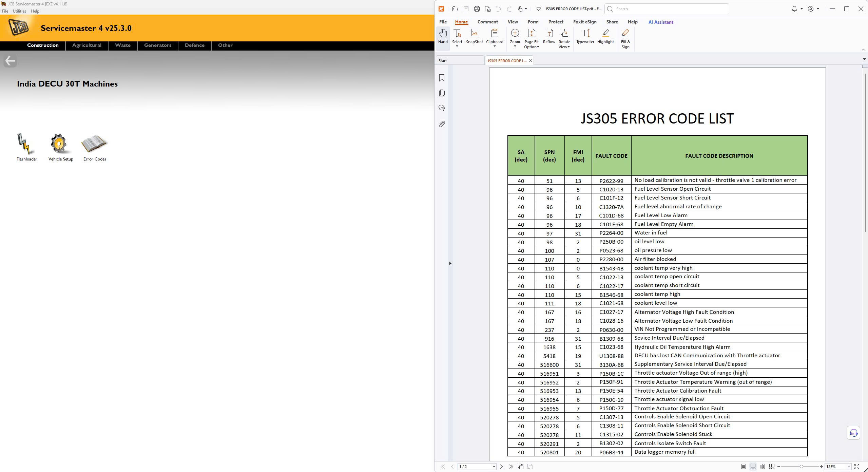The image size is (868, 472).
Task: Open the View ribbon tab
Action: [513, 22]
